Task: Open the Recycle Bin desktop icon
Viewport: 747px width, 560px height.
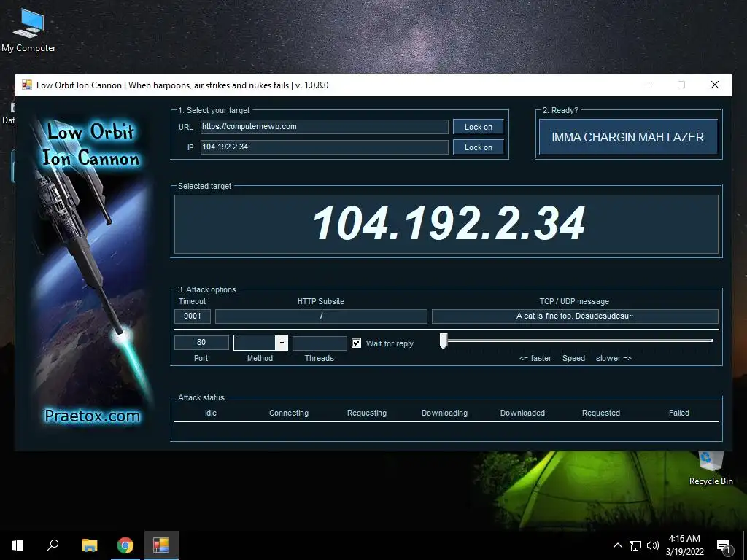Action: (x=711, y=467)
